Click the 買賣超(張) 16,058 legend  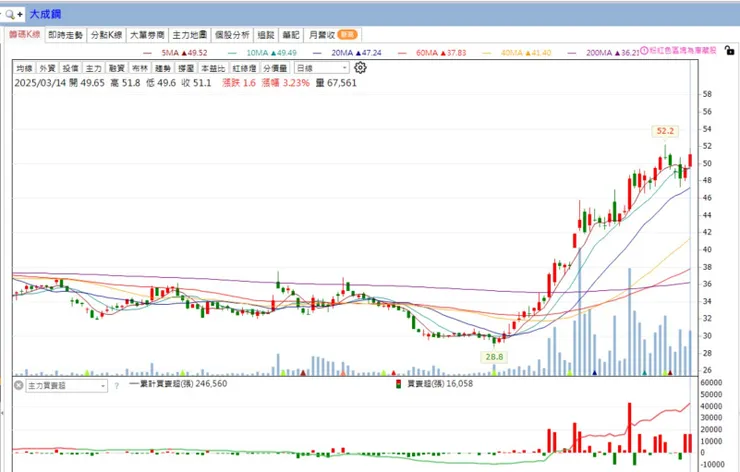(440, 384)
